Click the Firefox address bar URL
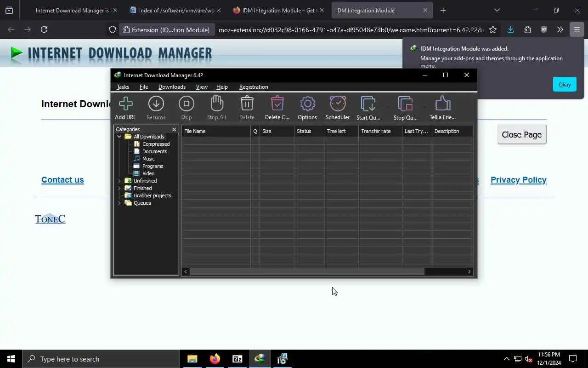Image resolution: width=588 pixels, height=368 pixels. pos(351,30)
